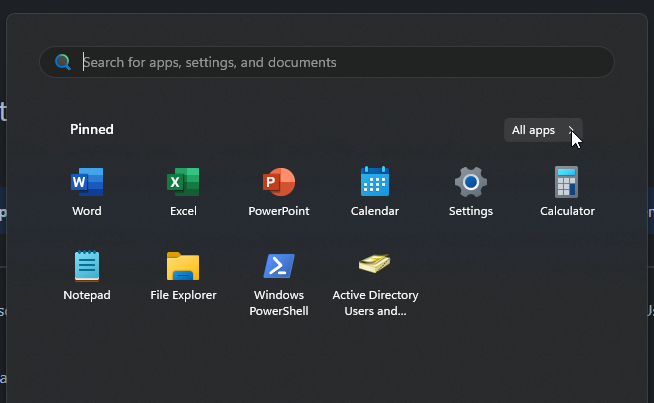This screenshot has height=403, width=654.
Task: Click the Calendar app icon
Action: click(x=375, y=183)
